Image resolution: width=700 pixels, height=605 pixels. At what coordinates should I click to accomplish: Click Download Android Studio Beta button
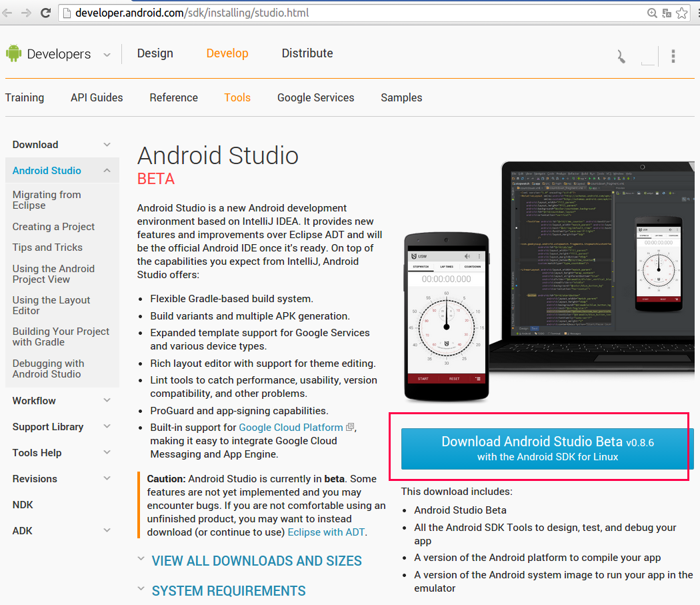[547, 449]
